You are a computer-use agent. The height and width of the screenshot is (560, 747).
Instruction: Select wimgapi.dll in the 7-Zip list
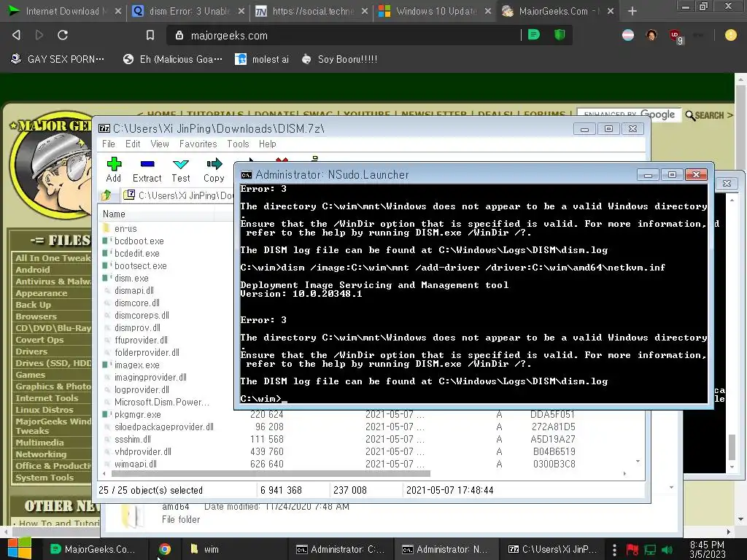[x=135, y=464]
